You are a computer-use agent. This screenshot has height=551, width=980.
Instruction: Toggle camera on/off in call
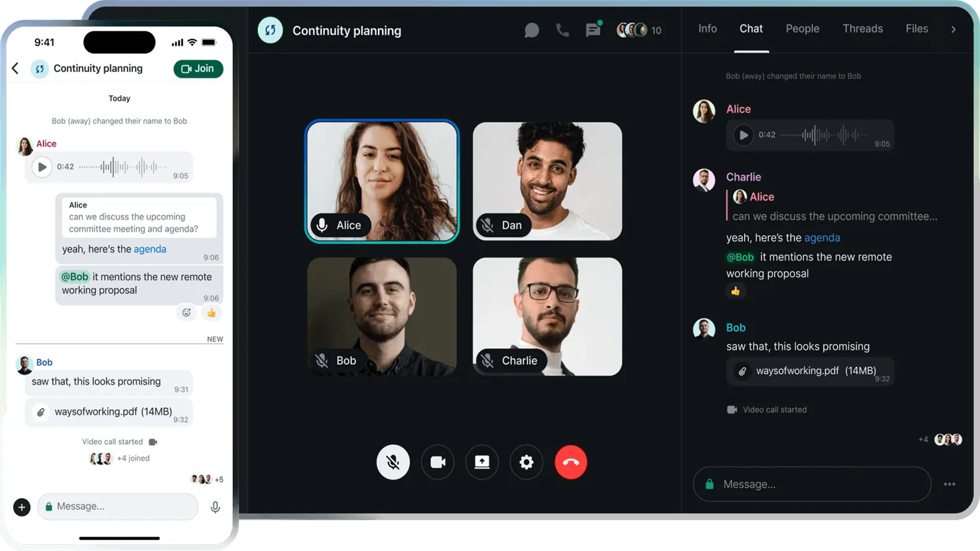(437, 462)
